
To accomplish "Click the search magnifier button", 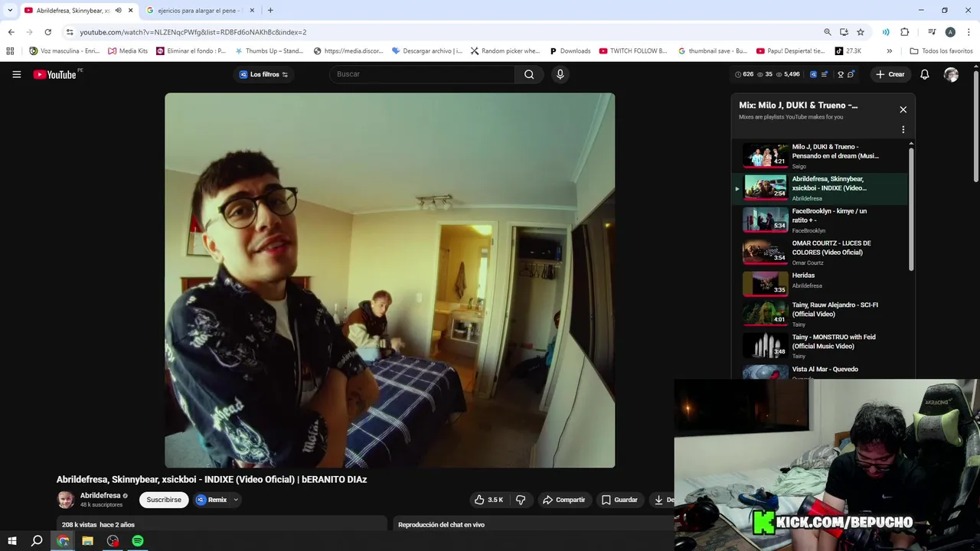I will coord(529,74).
